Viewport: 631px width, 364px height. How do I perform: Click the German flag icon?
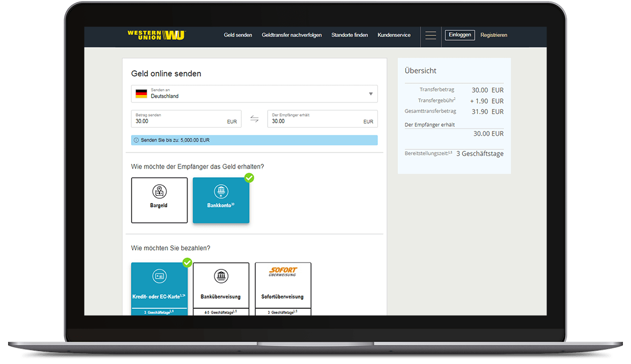tap(141, 93)
